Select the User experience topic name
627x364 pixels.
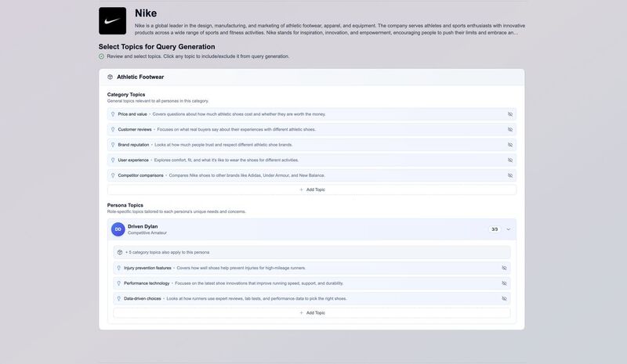pos(133,160)
